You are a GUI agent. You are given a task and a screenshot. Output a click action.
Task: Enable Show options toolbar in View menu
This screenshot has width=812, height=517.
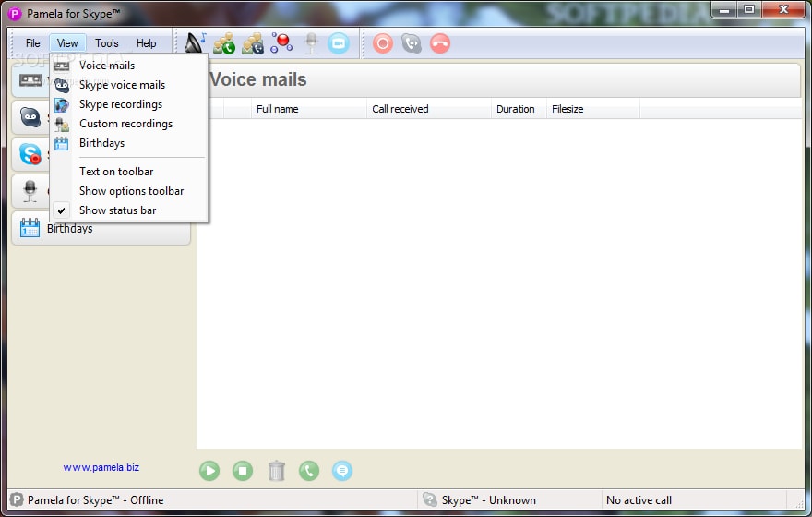click(129, 191)
